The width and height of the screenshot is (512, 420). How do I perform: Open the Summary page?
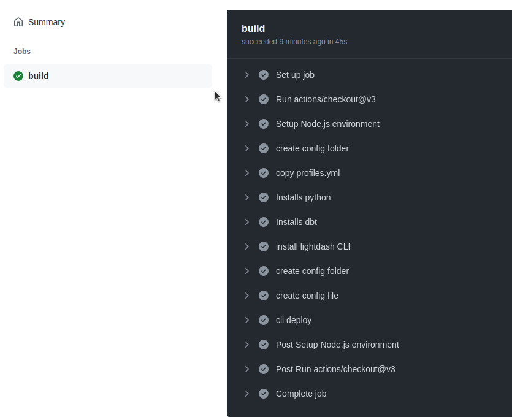point(46,21)
